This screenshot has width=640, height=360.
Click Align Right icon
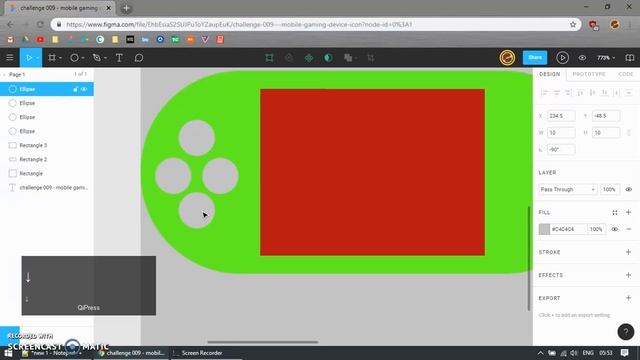coord(568,93)
